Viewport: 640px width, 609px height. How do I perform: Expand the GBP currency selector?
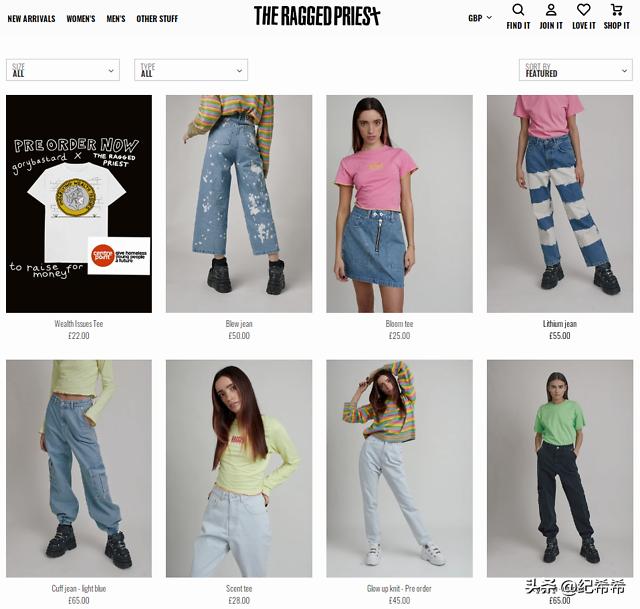point(480,18)
